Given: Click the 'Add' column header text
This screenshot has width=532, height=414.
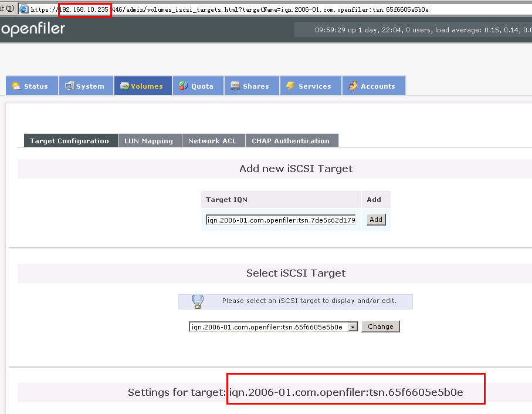Looking at the screenshot, I should click(374, 200).
